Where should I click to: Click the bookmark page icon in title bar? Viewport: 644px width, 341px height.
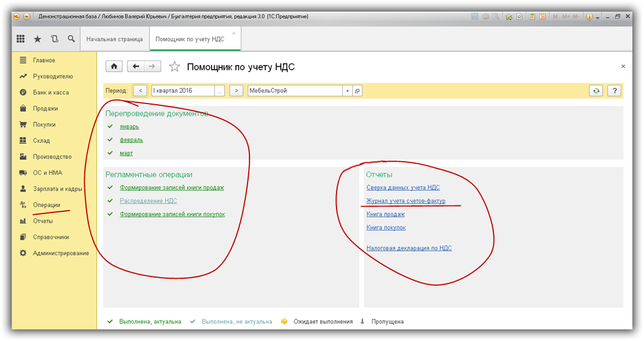tap(519, 16)
